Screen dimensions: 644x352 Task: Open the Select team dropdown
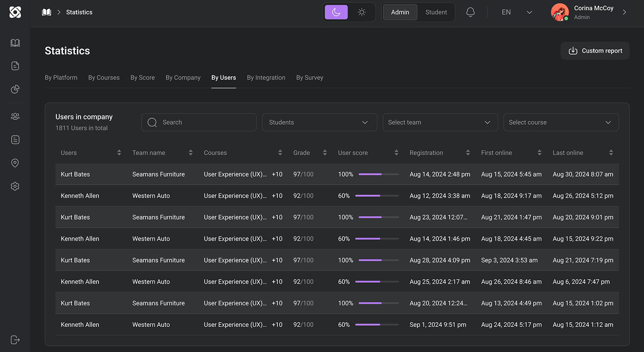tap(440, 122)
